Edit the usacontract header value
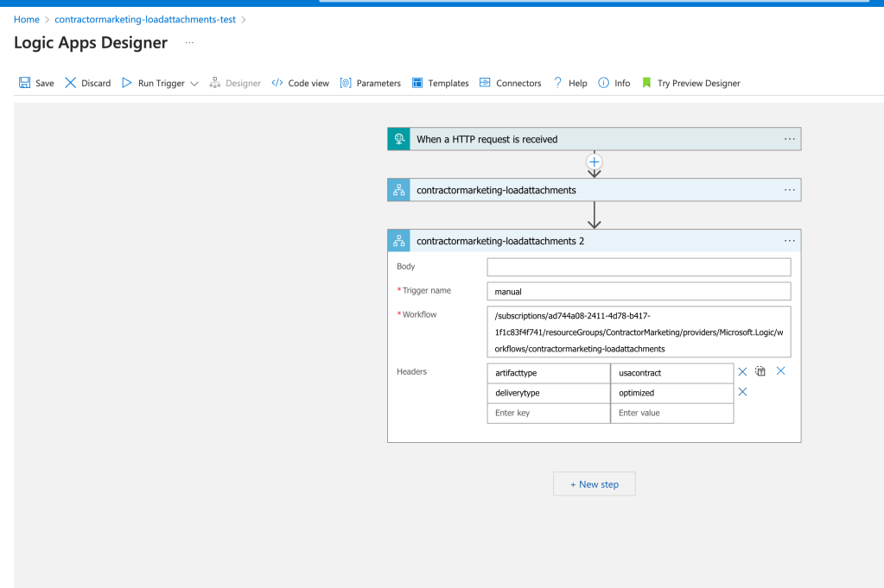 672,373
